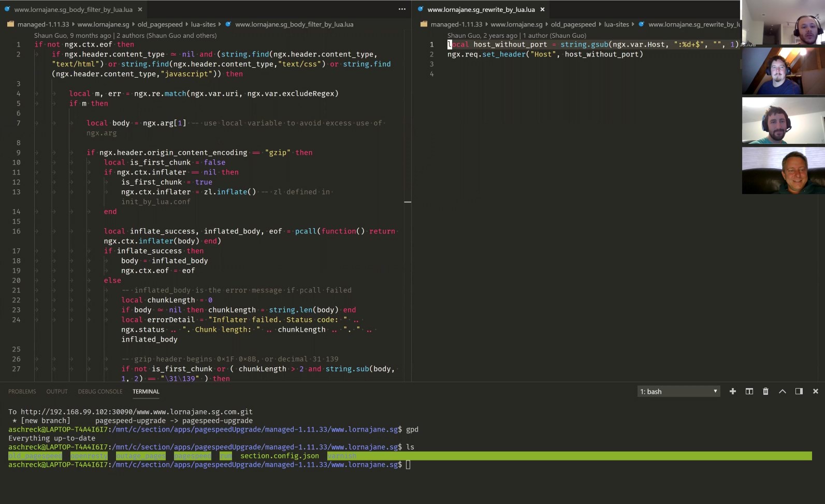825x504 pixels.
Task: Expand 'old_pagespeed' breadcrumb in right editor
Action: (573, 24)
